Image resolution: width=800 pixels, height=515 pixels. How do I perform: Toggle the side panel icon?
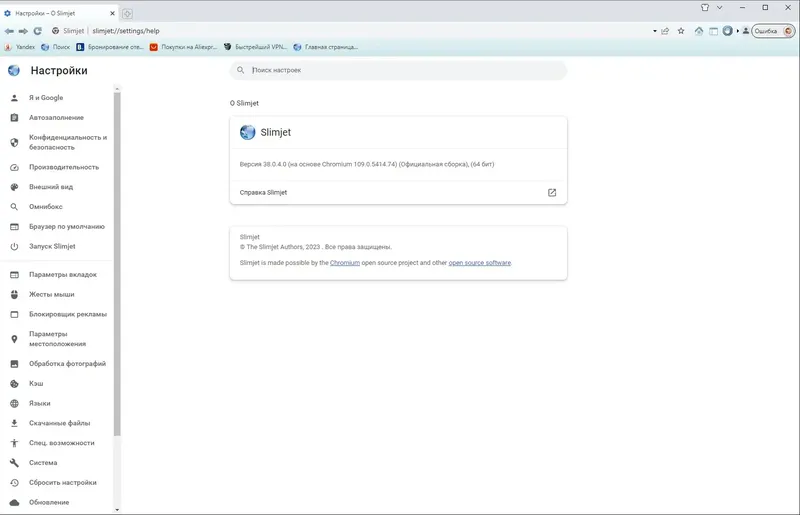pos(713,31)
